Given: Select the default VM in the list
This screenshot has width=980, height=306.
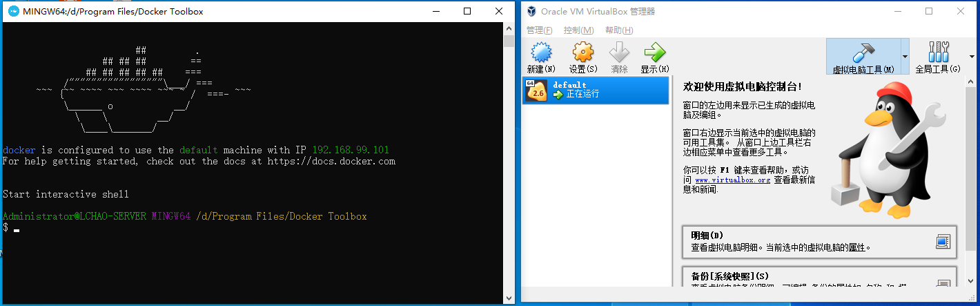Looking at the screenshot, I should coord(596,90).
